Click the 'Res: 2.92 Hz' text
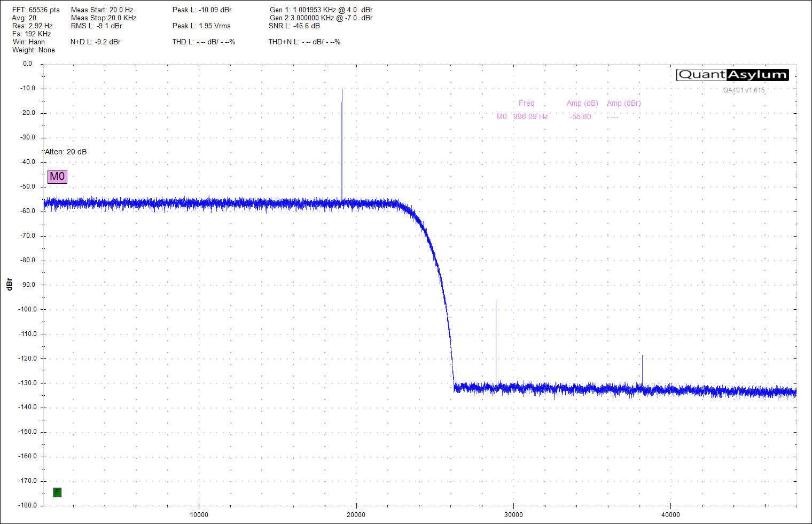Screen dimensions: 812x524 [x=32, y=26]
